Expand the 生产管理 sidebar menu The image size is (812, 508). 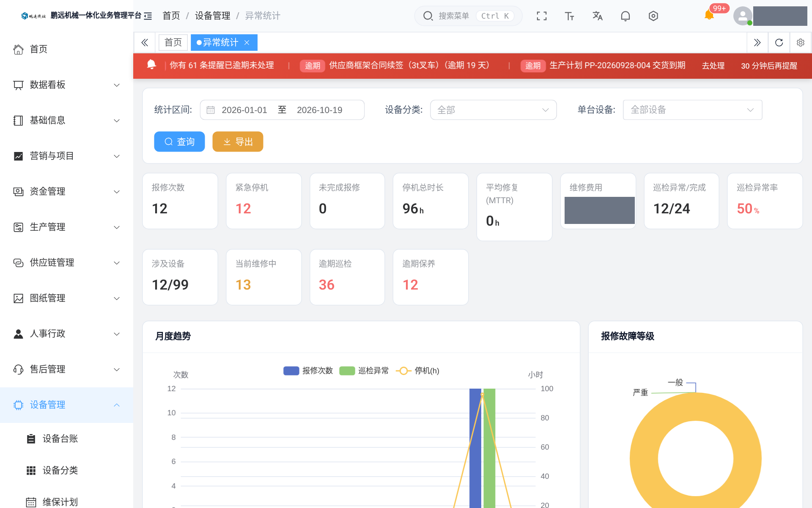pyautogui.click(x=66, y=227)
